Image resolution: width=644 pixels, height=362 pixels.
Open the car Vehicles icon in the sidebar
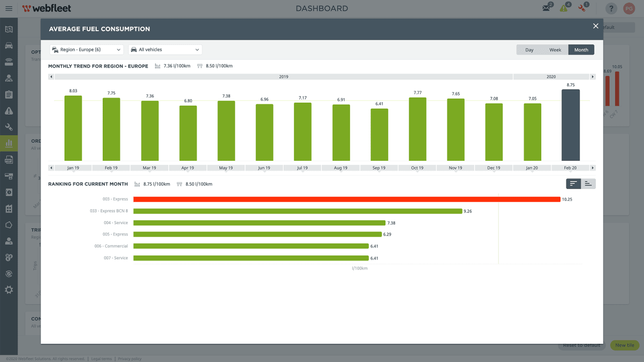[x=9, y=46]
